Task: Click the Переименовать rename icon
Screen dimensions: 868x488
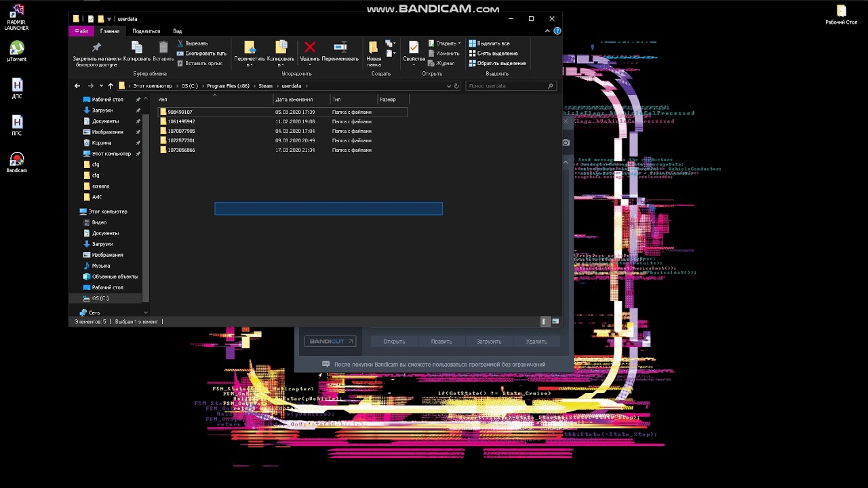Action: (x=340, y=47)
